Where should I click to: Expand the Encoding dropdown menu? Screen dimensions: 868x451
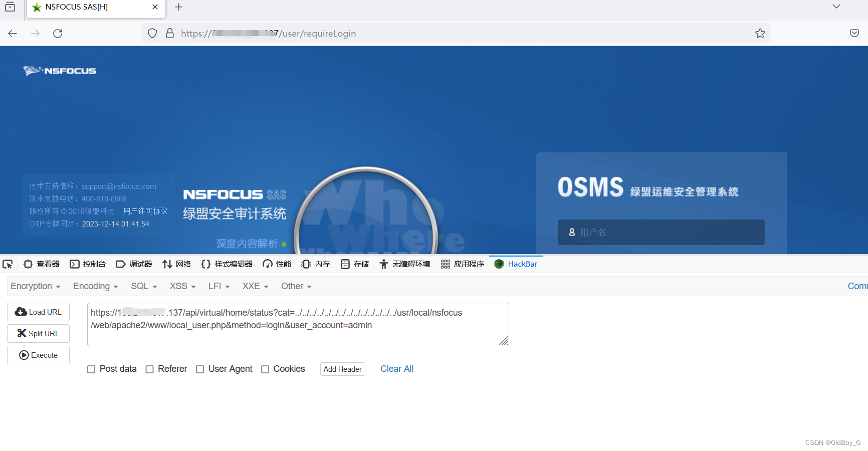(x=96, y=286)
